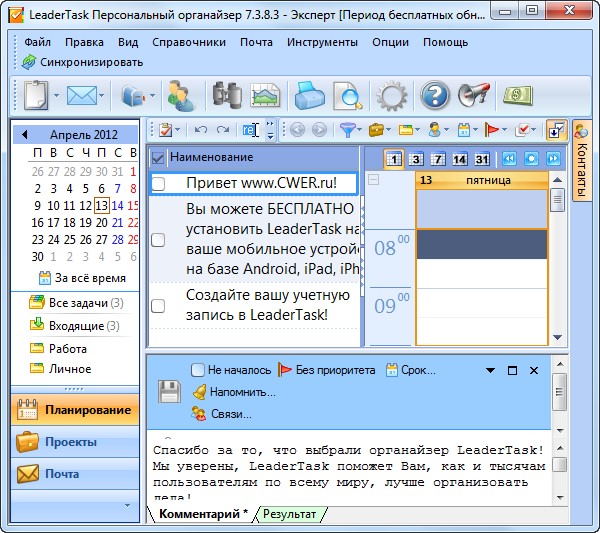Switch to the 'Результат' tab
600x533 pixels.
(289, 514)
